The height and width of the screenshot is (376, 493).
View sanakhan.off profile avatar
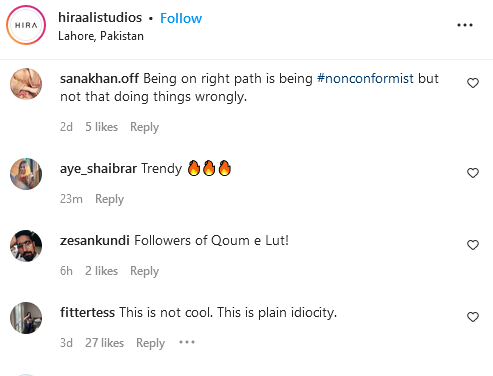[x=26, y=84]
